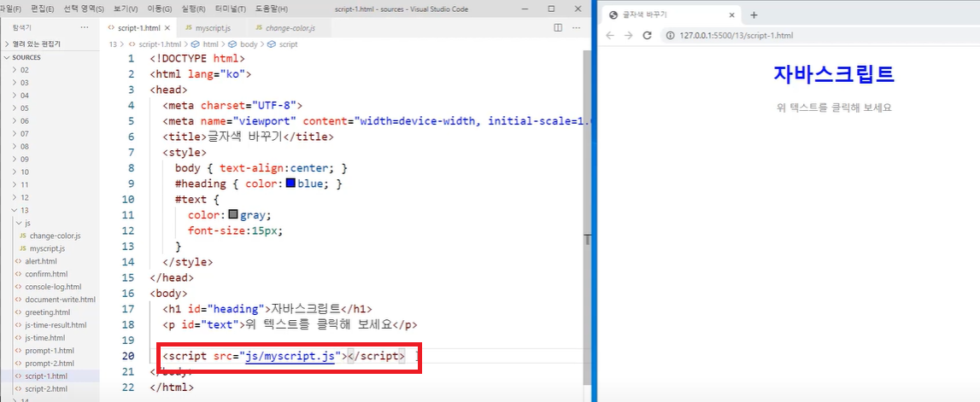
Task: Reload the browser page
Action: click(648, 36)
